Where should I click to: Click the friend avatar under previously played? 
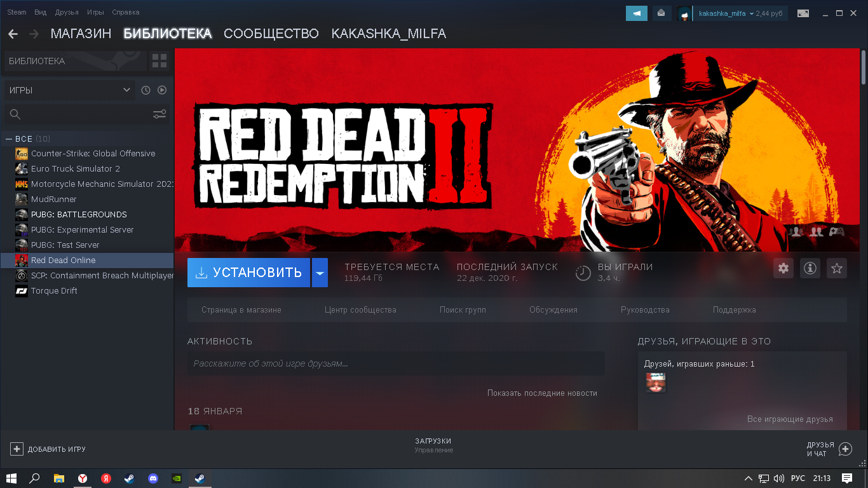[x=656, y=383]
